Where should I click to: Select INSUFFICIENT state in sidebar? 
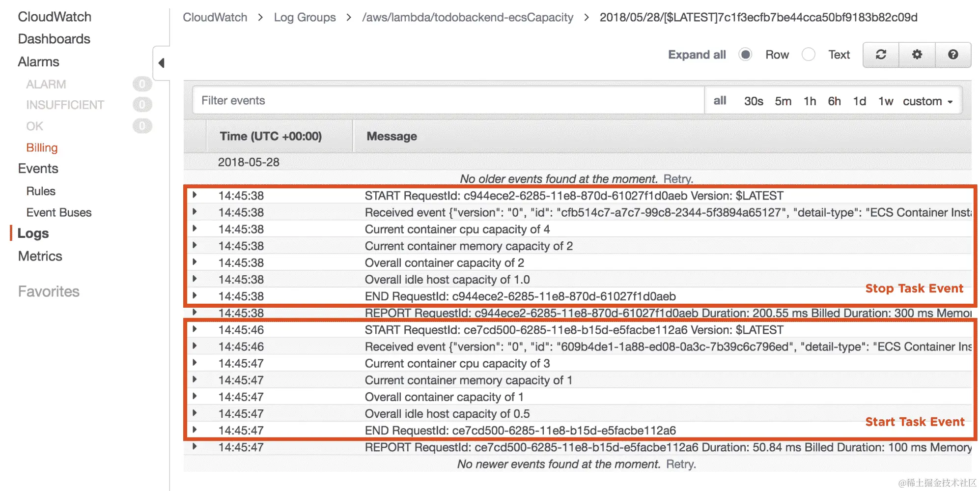tap(65, 105)
